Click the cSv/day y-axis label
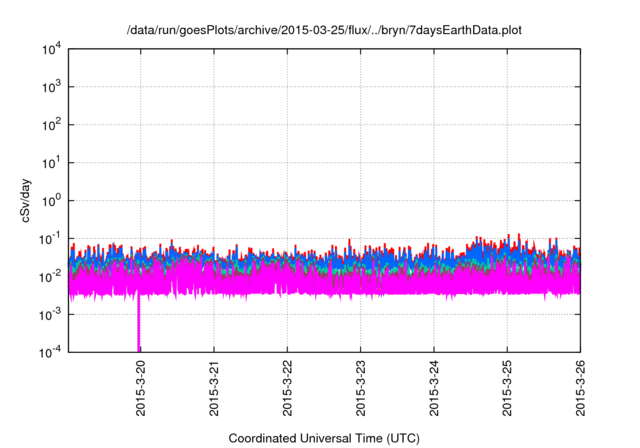640x448 pixels. tap(25, 201)
